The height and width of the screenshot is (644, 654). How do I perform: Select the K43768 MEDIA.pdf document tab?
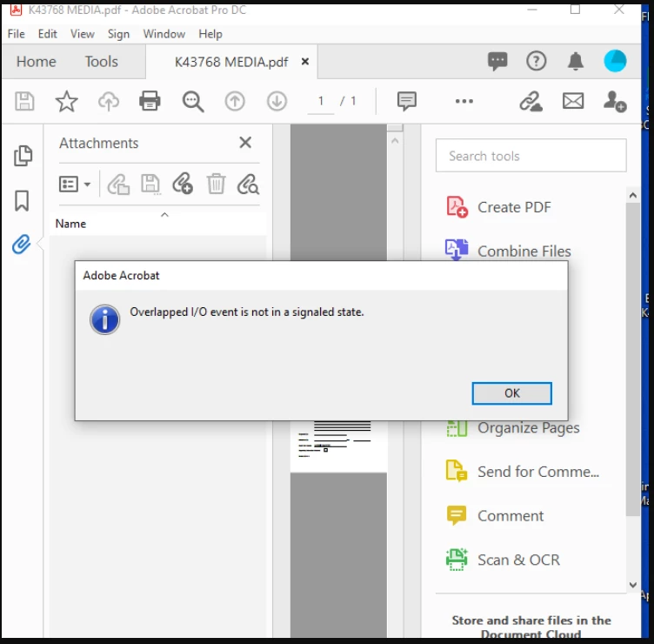(231, 62)
